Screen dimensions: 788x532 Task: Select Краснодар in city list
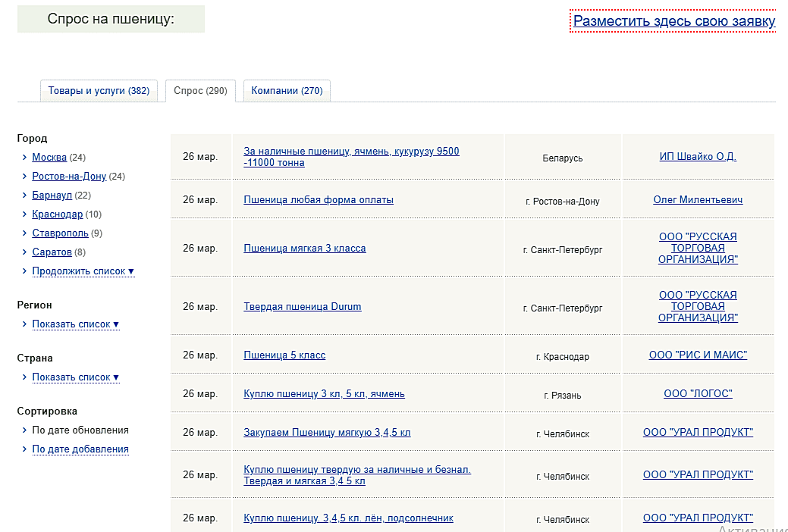point(57,214)
